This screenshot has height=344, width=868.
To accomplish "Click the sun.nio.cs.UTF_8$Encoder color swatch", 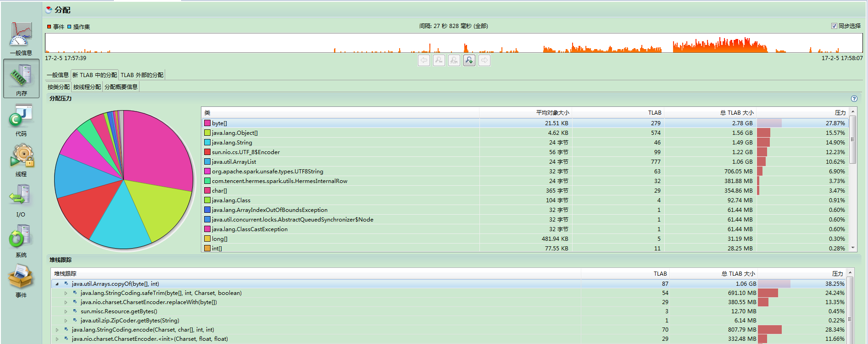I will [207, 152].
